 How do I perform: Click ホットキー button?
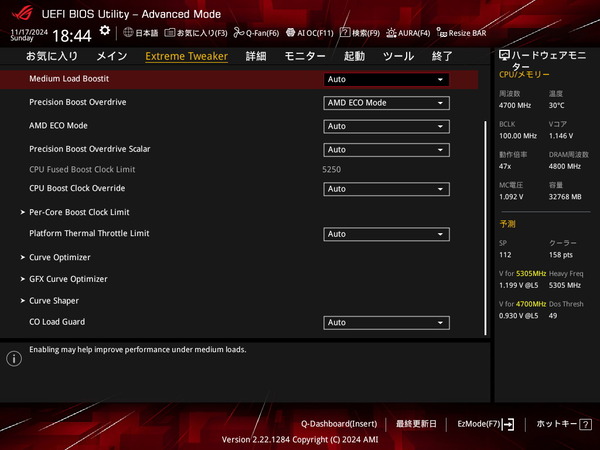[564, 424]
